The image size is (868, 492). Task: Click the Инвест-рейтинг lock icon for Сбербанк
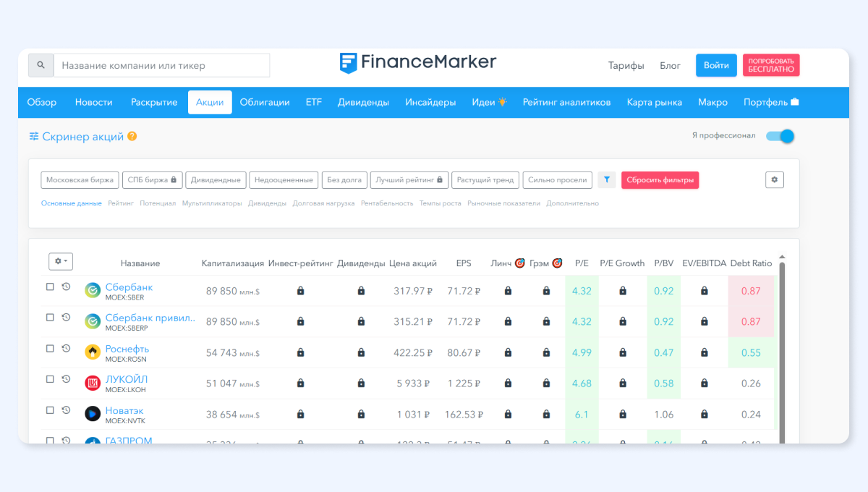point(300,291)
